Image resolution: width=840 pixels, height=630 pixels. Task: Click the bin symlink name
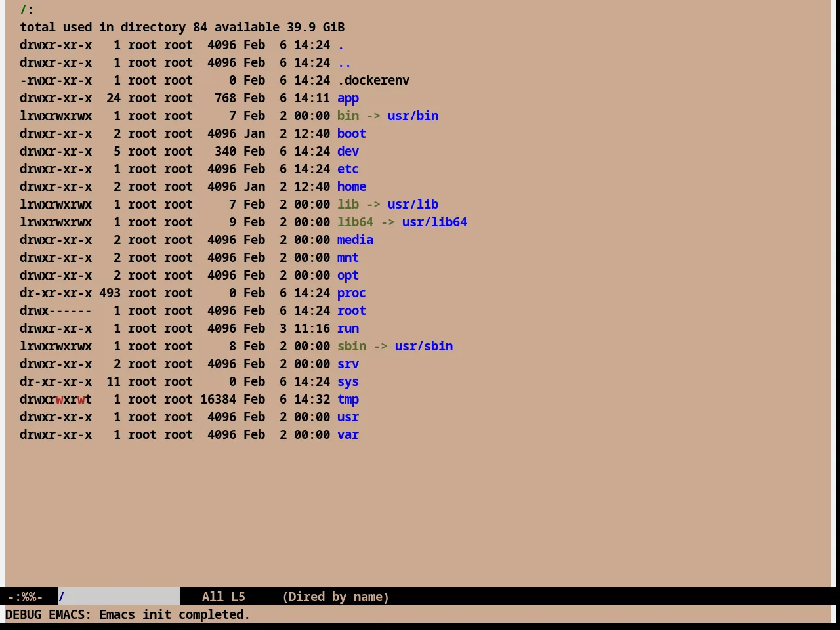[x=348, y=116]
